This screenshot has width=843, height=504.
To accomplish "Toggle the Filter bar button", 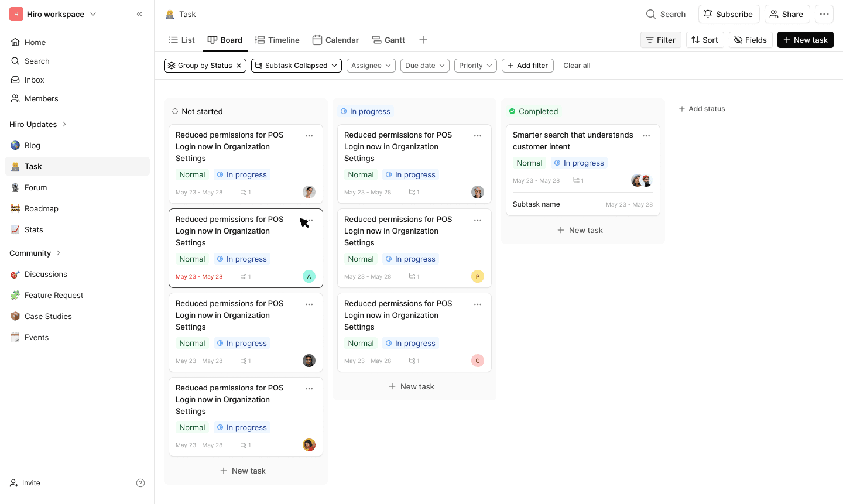I will tap(661, 40).
